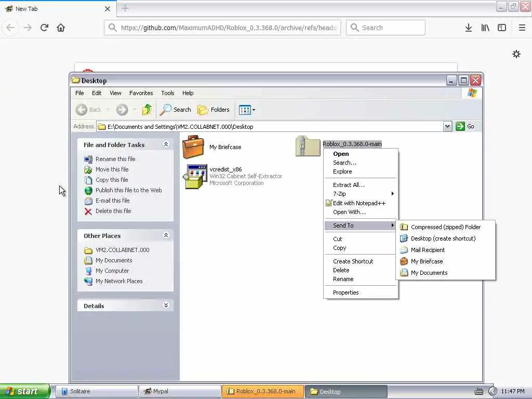Send to Mail Recipient
Screen dimensions: 532x399
coord(445,250)
